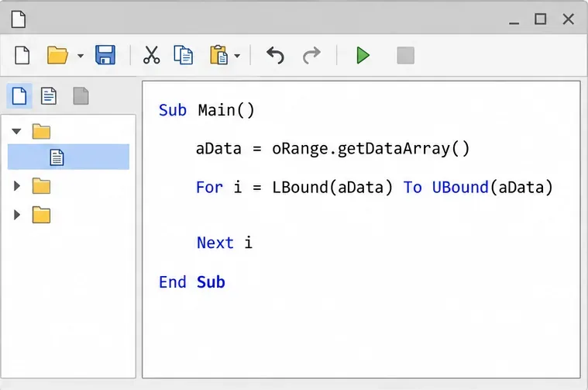Close the editor window

[x=569, y=19]
